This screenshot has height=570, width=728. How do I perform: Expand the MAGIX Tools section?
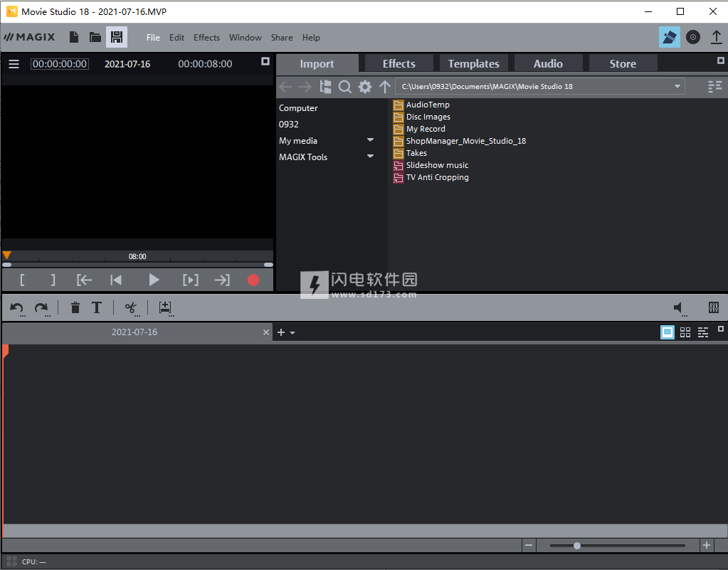coord(370,156)
